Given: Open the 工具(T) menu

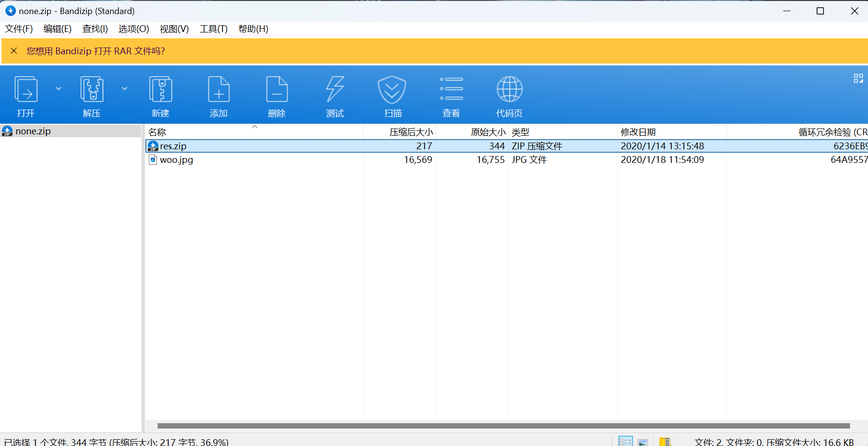Looking at the screenshot, I should (x=214, y=29).
